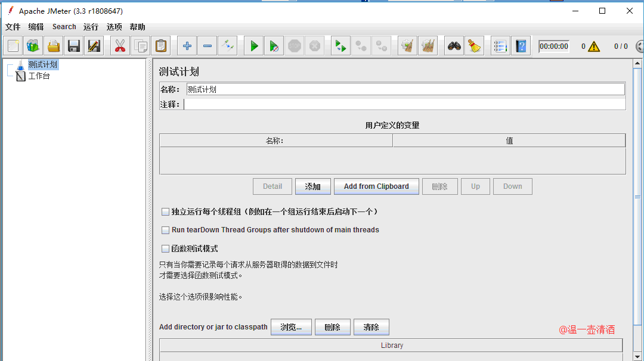Click the Save As pencil-floppy icon
The width and height of the screenshot is (644, 361).
94,46
